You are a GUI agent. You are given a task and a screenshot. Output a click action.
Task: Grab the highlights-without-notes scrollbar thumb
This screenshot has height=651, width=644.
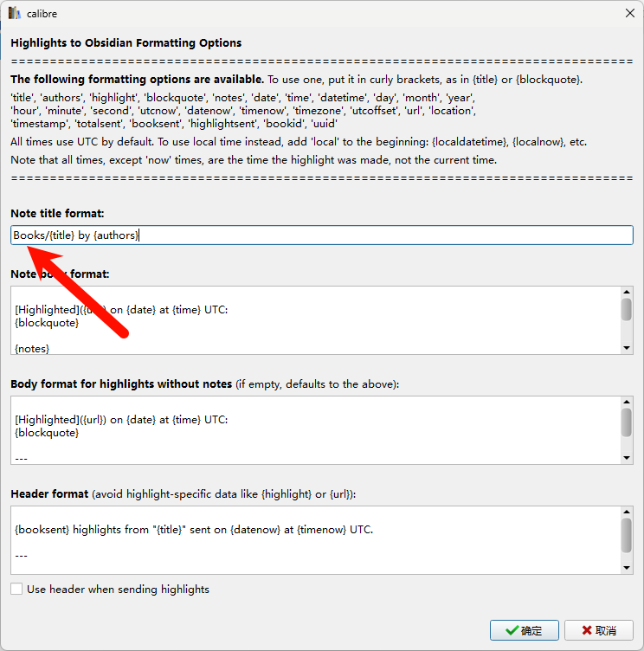[627, 422]
